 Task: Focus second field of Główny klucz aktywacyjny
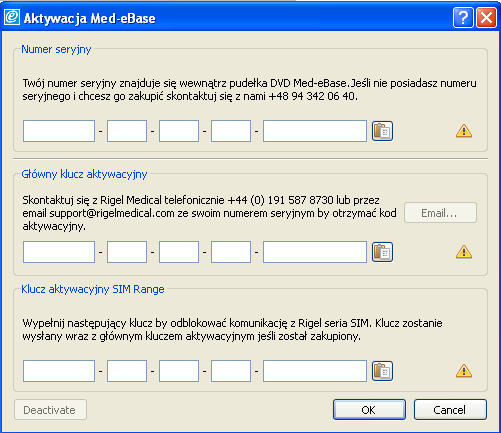tap(127, 252)
